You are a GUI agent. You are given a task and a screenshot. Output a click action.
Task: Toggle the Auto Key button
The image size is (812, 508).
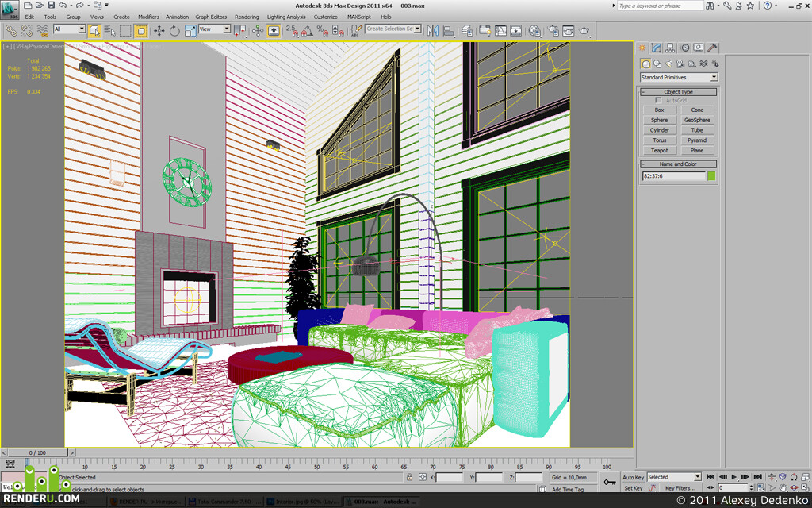[x=633, y=477]
